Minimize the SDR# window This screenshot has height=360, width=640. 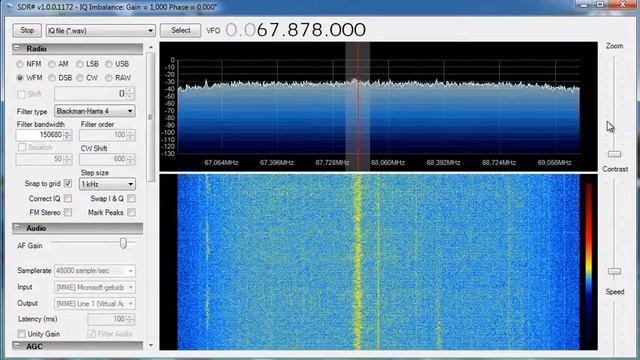click(584, 5)
